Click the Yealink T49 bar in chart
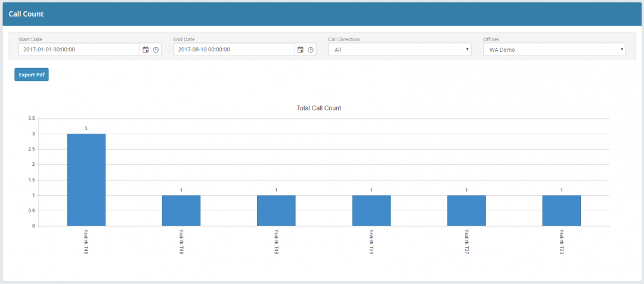 tap(86, 180)
